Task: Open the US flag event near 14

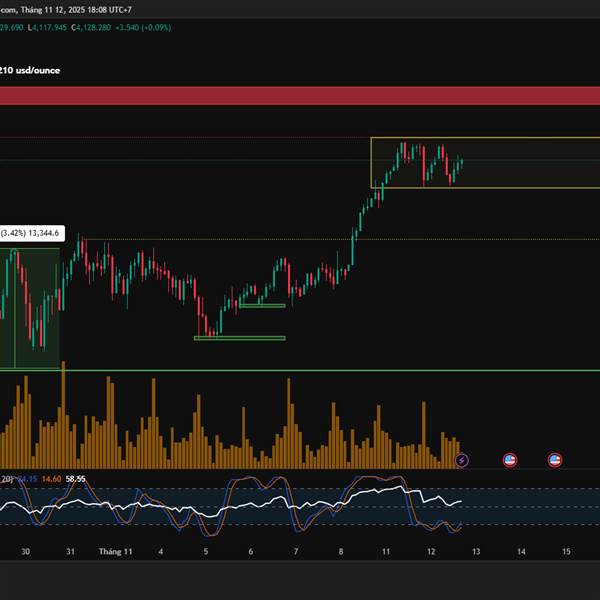Action: pos(510,460)
